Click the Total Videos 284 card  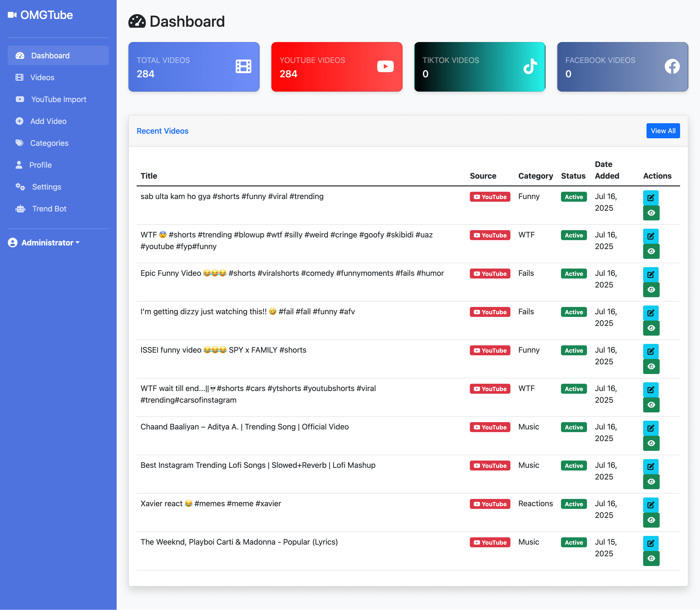(194, 67)
